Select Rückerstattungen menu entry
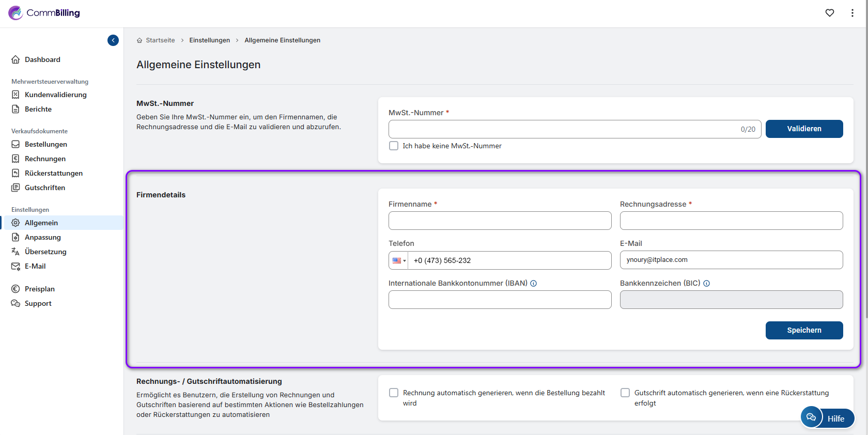Viewport: 868px width, 435px height. click(x=54, y=173)
